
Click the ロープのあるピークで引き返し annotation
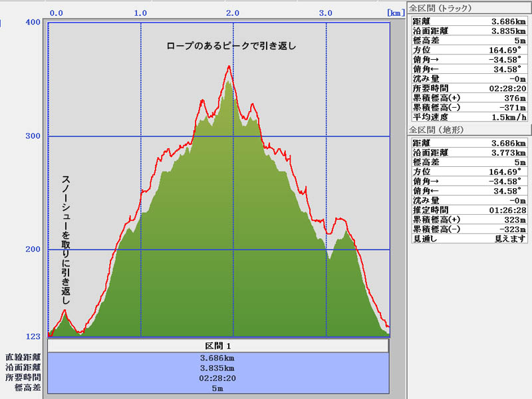point(231,47)
